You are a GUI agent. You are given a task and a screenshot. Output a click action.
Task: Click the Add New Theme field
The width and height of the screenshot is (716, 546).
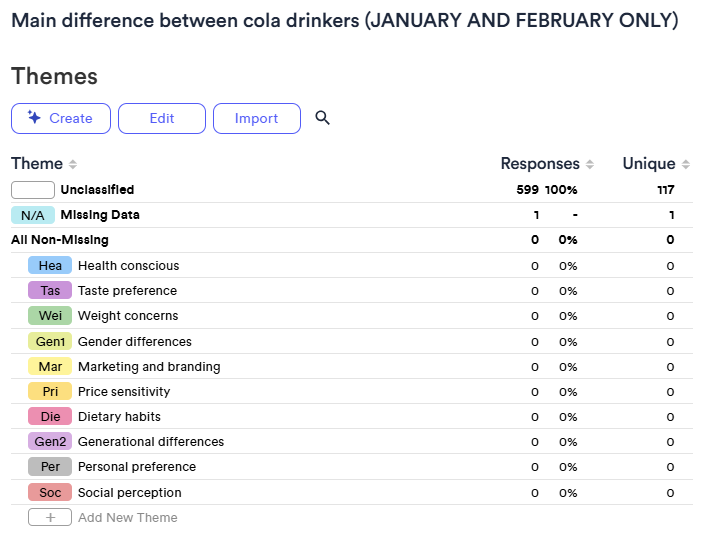point(128,518)
